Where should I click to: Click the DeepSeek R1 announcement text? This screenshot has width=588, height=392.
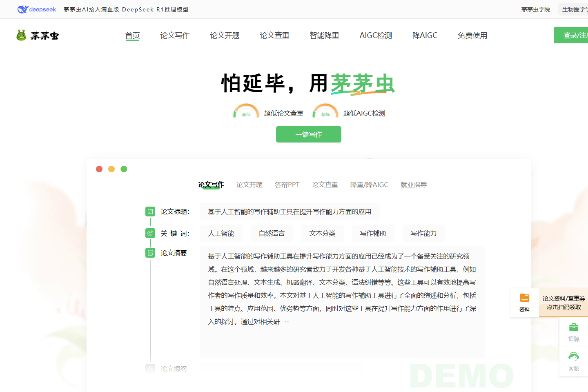[126, 9]
